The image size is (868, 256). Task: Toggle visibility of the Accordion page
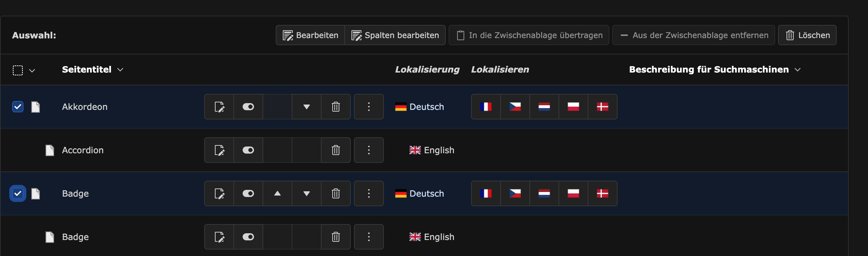tap(248, 150)
